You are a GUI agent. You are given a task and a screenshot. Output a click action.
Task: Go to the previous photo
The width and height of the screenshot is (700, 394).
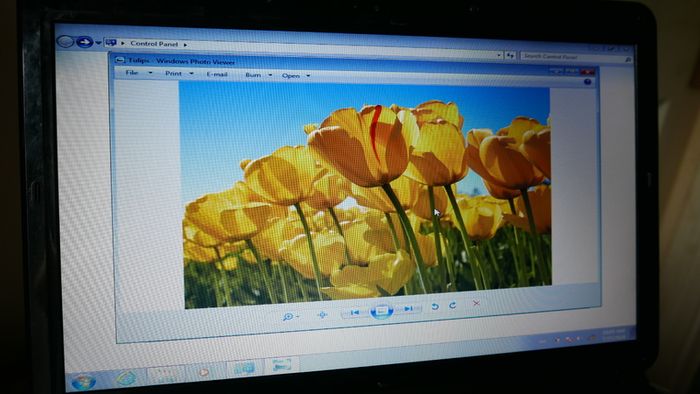(355, 312)
